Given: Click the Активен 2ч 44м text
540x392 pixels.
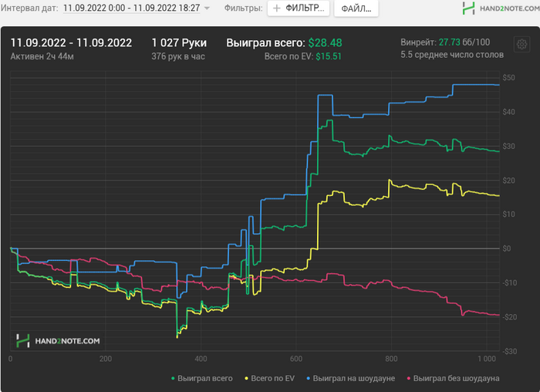Looking at the screenshot, I should [x=42, y=56].
